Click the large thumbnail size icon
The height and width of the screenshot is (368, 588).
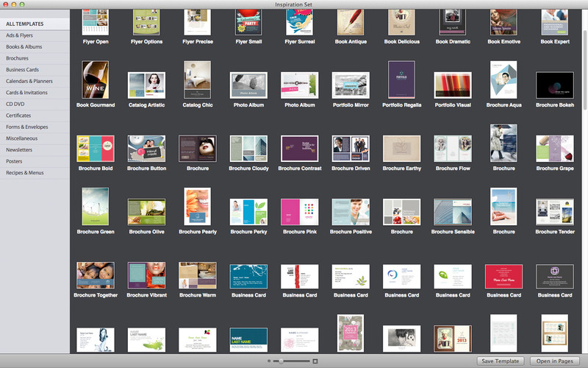(x=315, y=361)
